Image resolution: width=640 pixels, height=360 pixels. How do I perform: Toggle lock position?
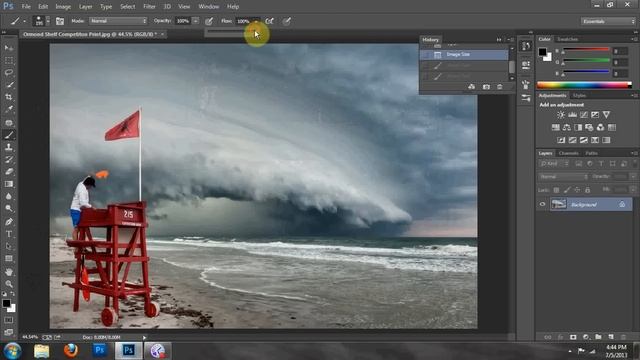click(x=577, y=190)
